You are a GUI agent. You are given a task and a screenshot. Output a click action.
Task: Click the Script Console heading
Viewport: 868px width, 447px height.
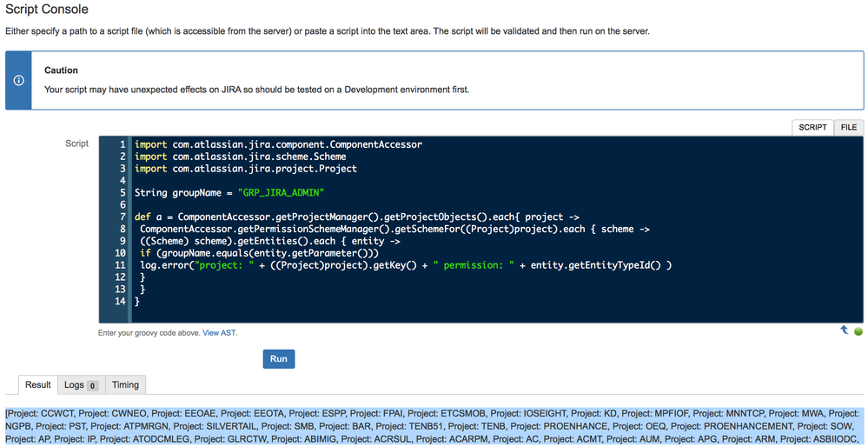pos(47,9)
